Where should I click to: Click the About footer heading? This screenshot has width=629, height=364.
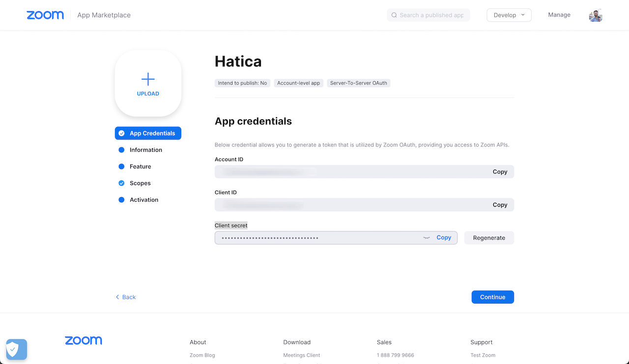tap(198, 342)
